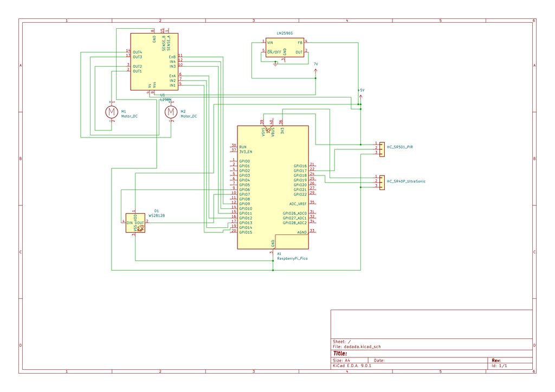This screenshot has height=392, width=555.
Task: Click the Date: field in title block
Action: [x=379, y=361]
